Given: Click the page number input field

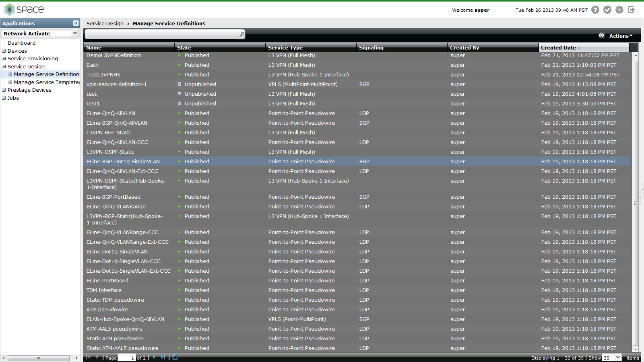Looking at the screenshot, I should [x=127, y=358].
